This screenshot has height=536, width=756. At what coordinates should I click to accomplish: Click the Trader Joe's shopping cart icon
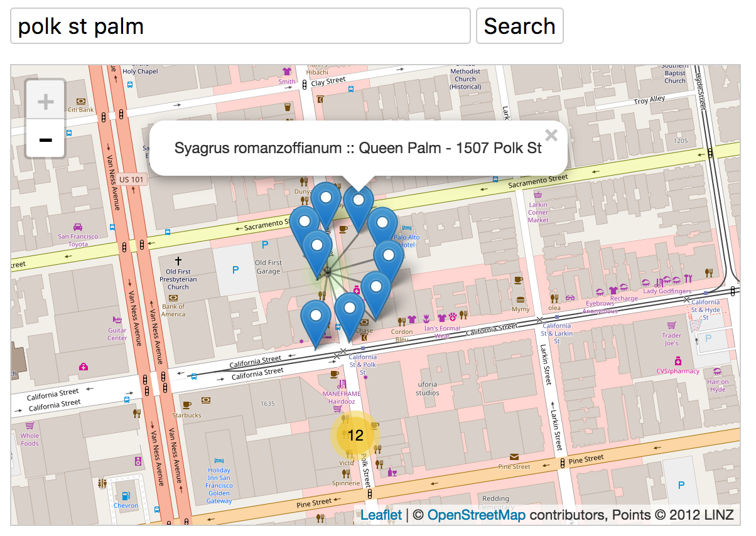671,324
